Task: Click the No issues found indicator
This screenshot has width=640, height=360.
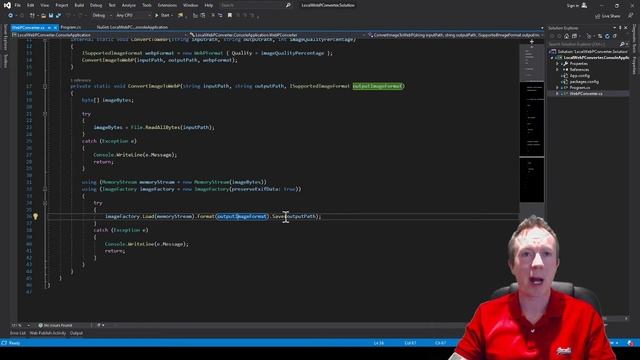Action: click(x=55, y=325)
